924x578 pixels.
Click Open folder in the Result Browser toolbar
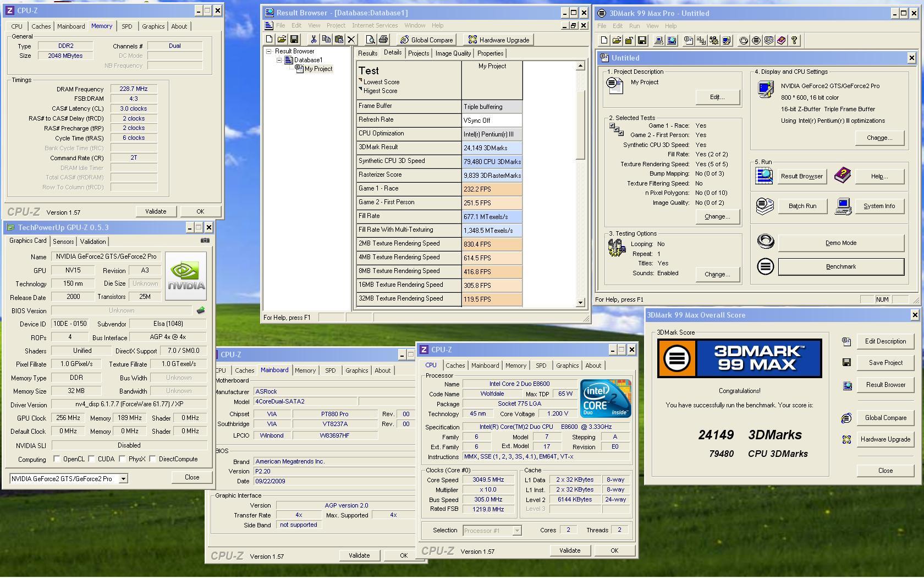(x=282, y=40)
